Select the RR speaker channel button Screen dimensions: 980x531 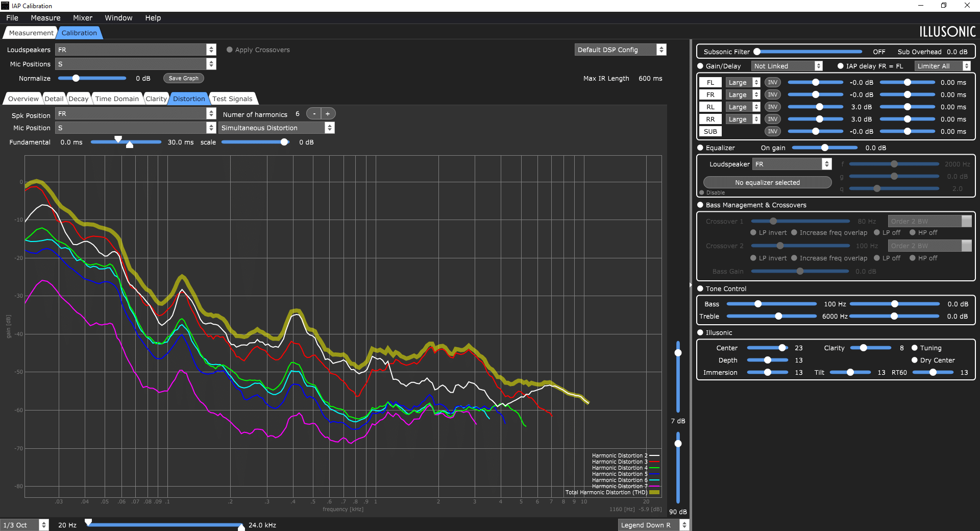click(710, 119)
